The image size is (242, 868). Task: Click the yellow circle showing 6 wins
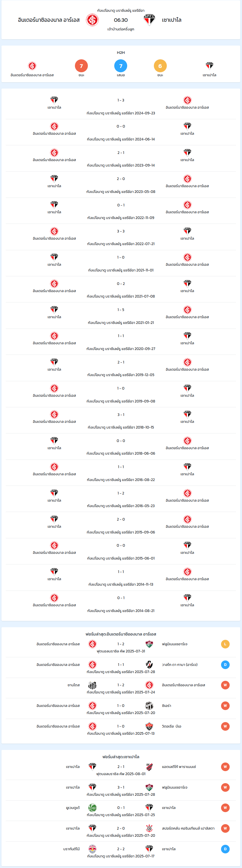(x=160, y=66)
